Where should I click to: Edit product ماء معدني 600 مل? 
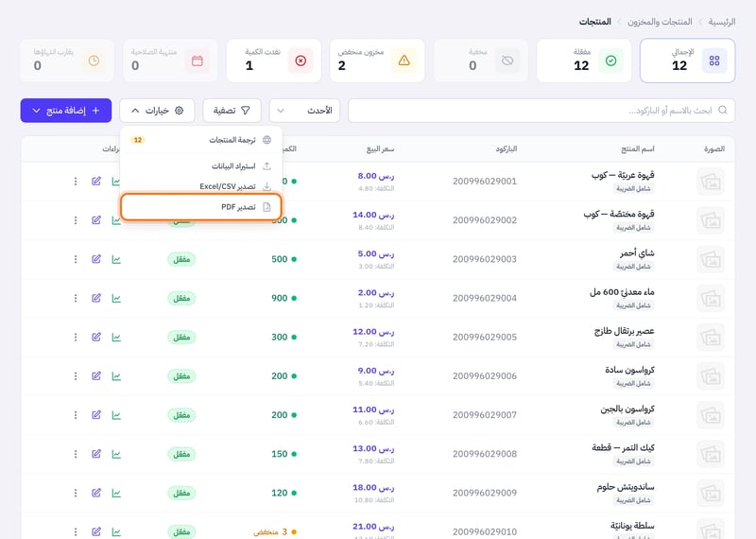(96, 298)
